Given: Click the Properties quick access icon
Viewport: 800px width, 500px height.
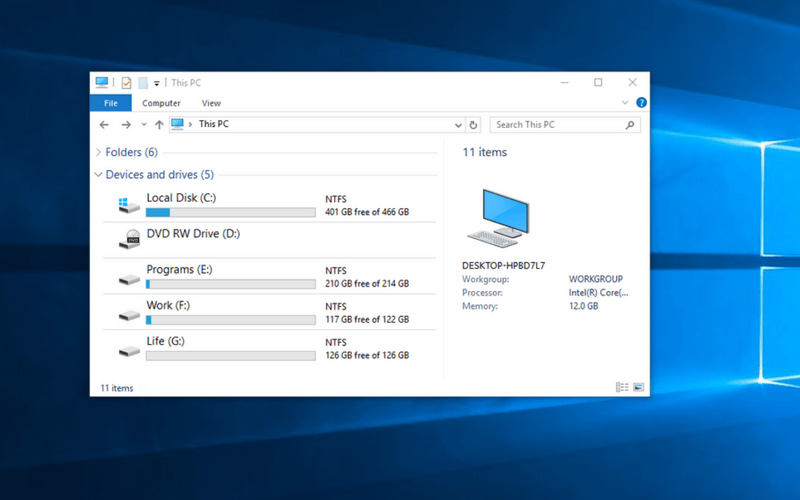Looking at the screenshot, I should point(126,83).
